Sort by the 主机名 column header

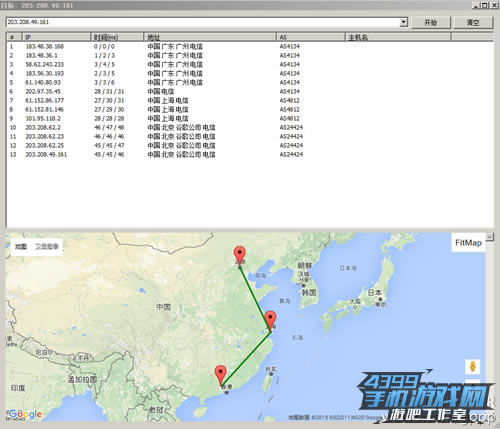(398, 37)
